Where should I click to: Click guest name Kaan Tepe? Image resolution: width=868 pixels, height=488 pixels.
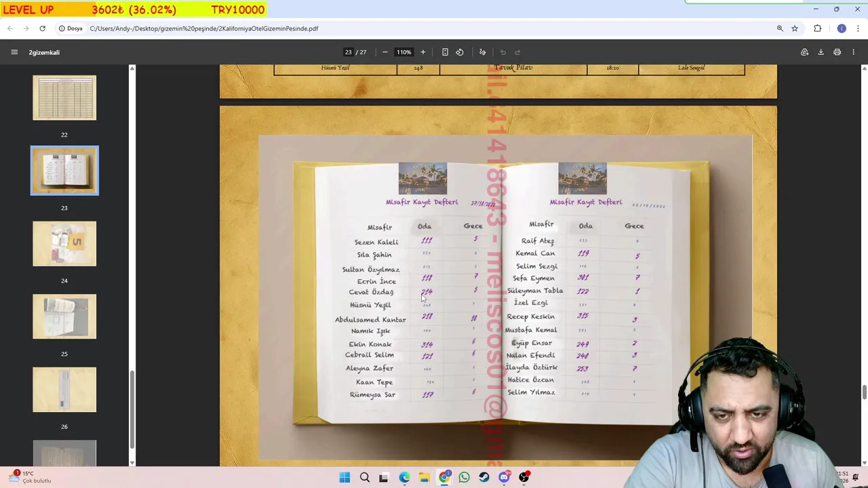(x=374, y=382)
